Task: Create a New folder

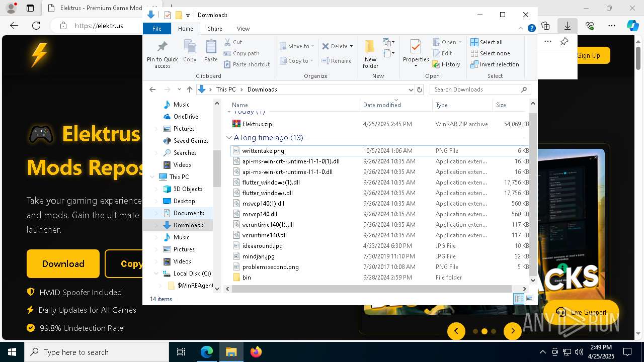Action: [x=370, y=54]
